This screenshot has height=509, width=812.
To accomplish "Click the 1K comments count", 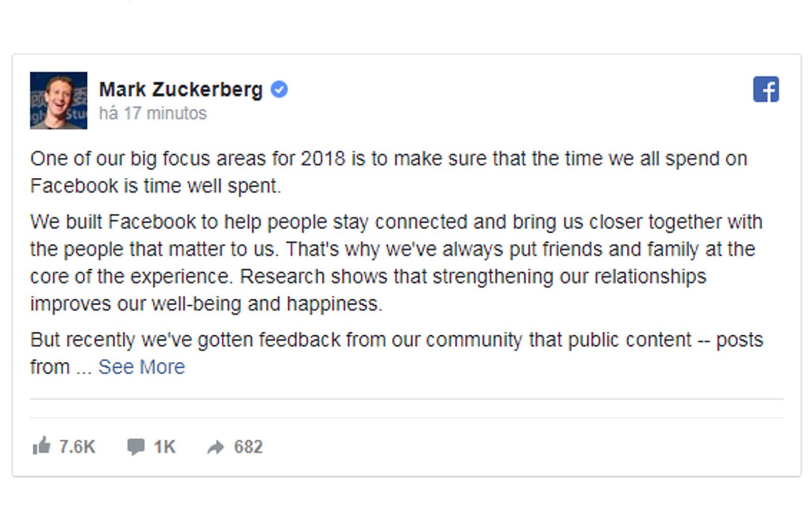I will coord(164,447).
